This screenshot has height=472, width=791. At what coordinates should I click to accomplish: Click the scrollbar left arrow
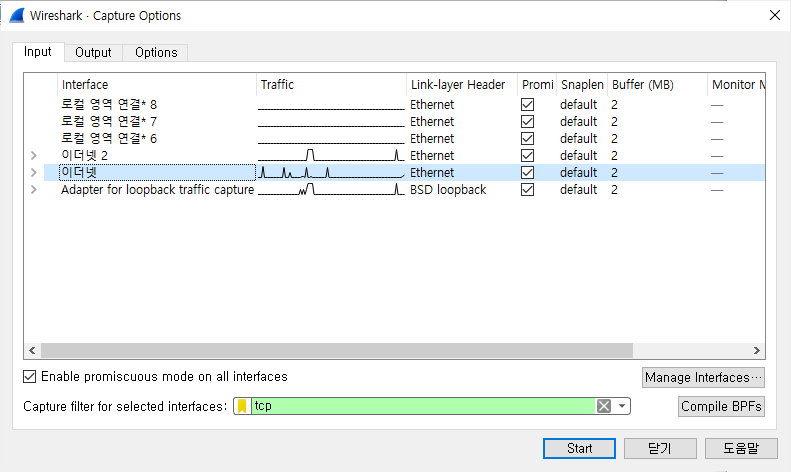(x=32, y=350)
